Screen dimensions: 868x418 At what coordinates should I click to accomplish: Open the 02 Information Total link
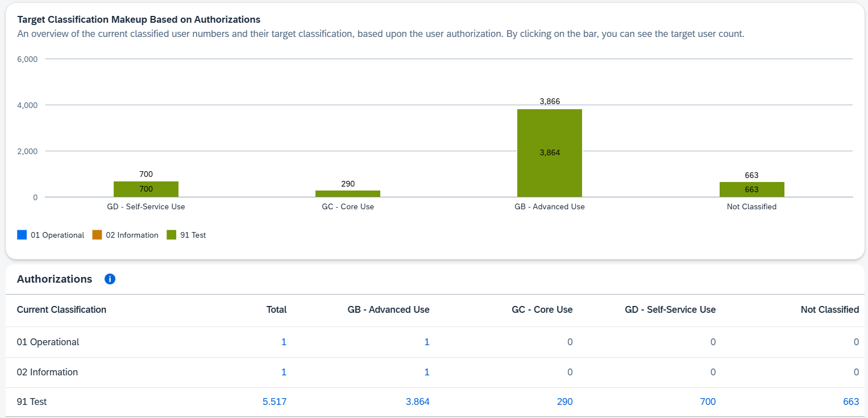[x=284, y=373]
